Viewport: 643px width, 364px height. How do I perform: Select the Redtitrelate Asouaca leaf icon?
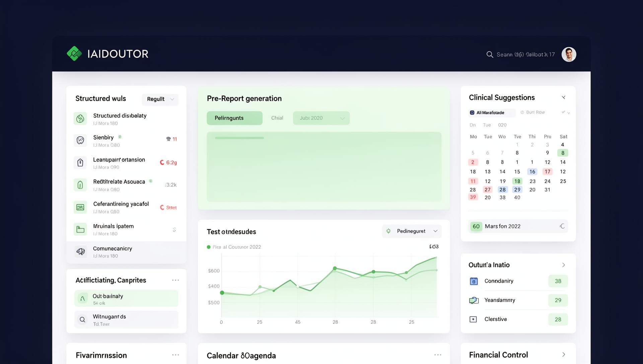tap(80, 185)
